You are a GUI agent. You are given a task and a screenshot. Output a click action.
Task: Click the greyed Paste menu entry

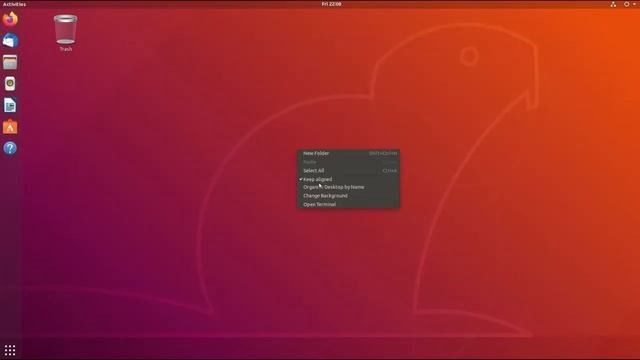[x=348, y=162]
